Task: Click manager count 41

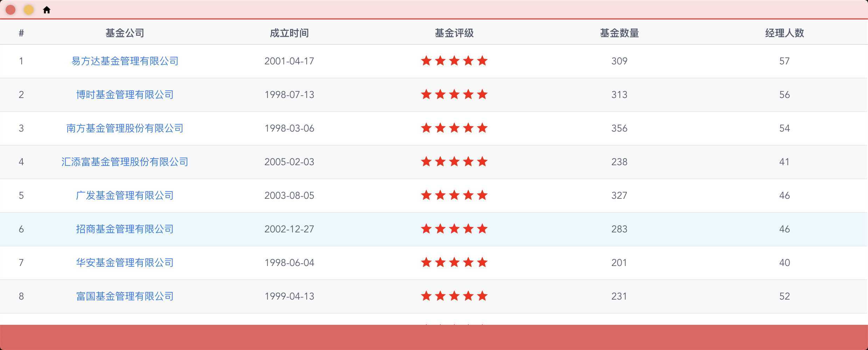Action: pos(785,162)
